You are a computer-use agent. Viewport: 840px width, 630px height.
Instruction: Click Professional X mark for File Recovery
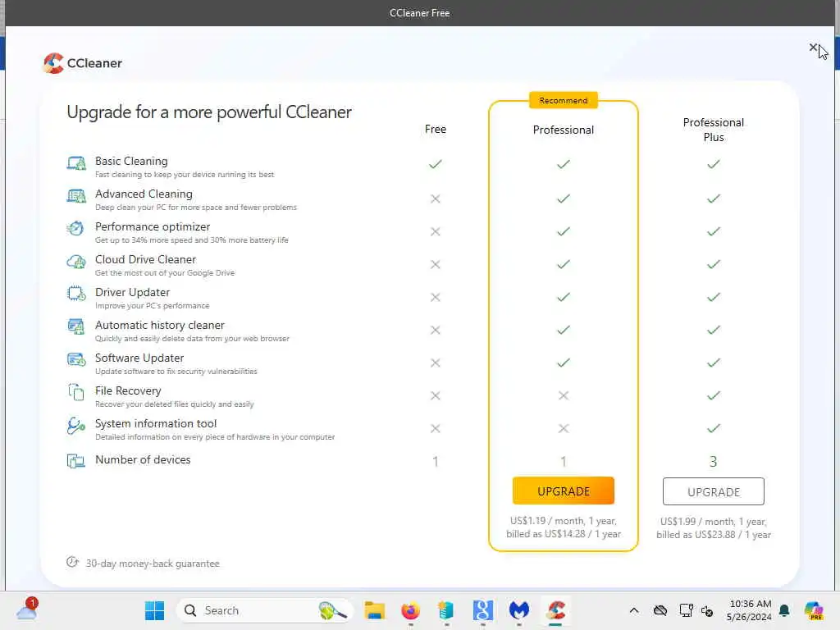coord(563,395)
